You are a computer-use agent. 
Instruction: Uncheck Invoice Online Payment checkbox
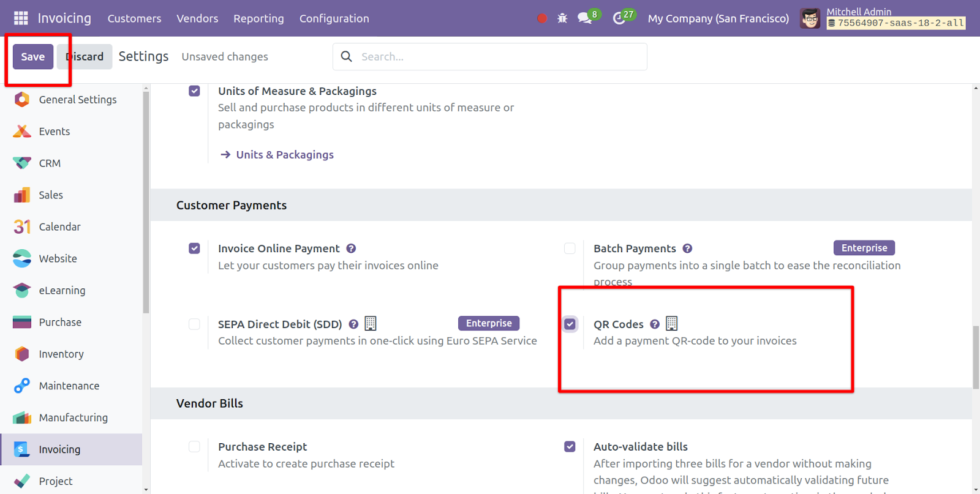click(194, 249)
